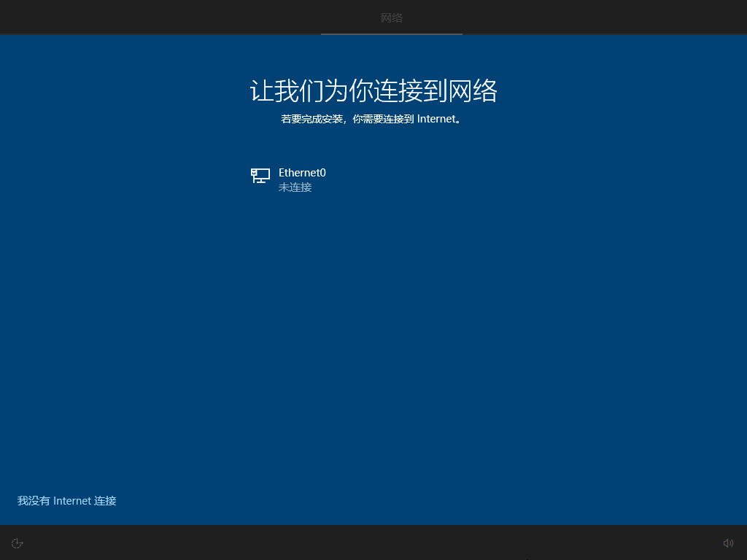
Task: Click the 未连接 status under Ethernet0
Action: (x=295, y=187)
